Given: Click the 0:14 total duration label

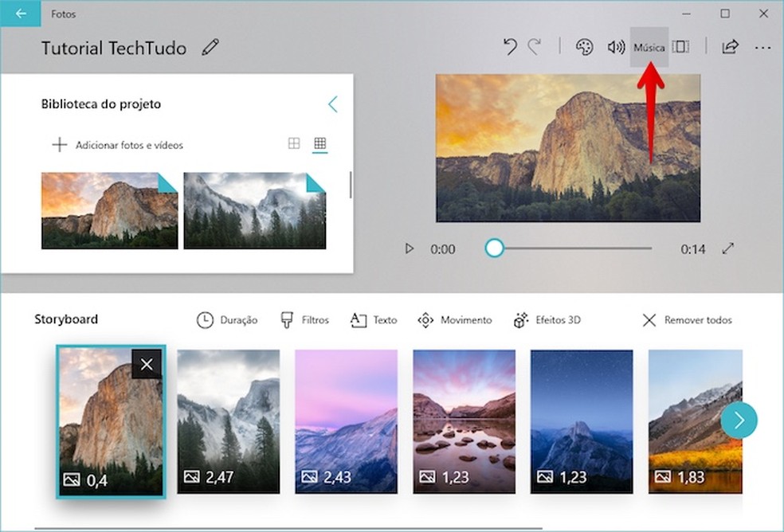Looking at the screenshot, I should 692,249.
